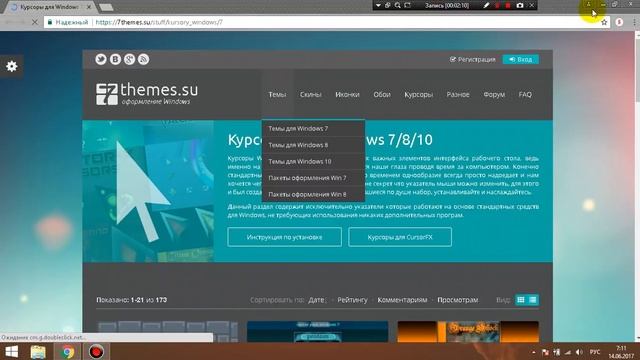
Task: Open the Обои navigation item
Action: click(x=382, y=94)
